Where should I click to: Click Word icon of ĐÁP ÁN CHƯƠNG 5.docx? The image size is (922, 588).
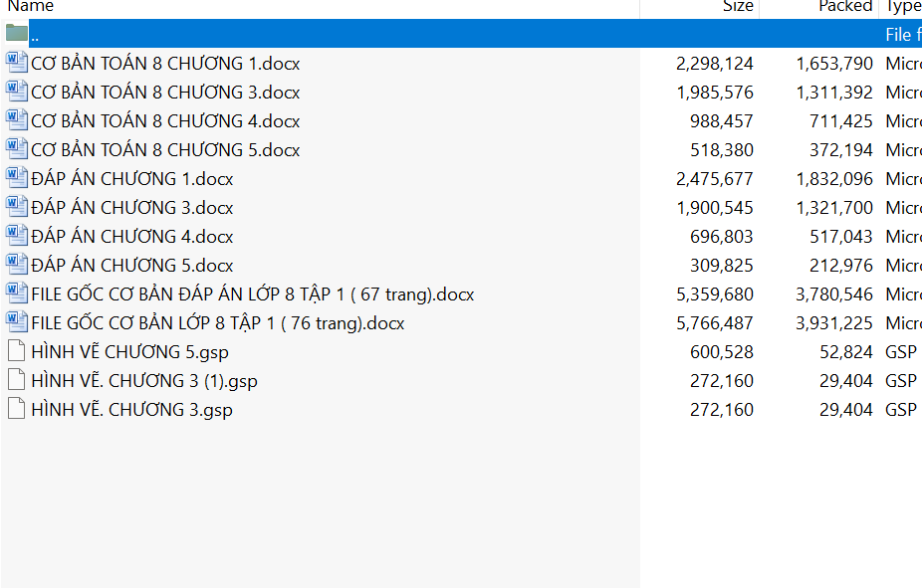17,265
